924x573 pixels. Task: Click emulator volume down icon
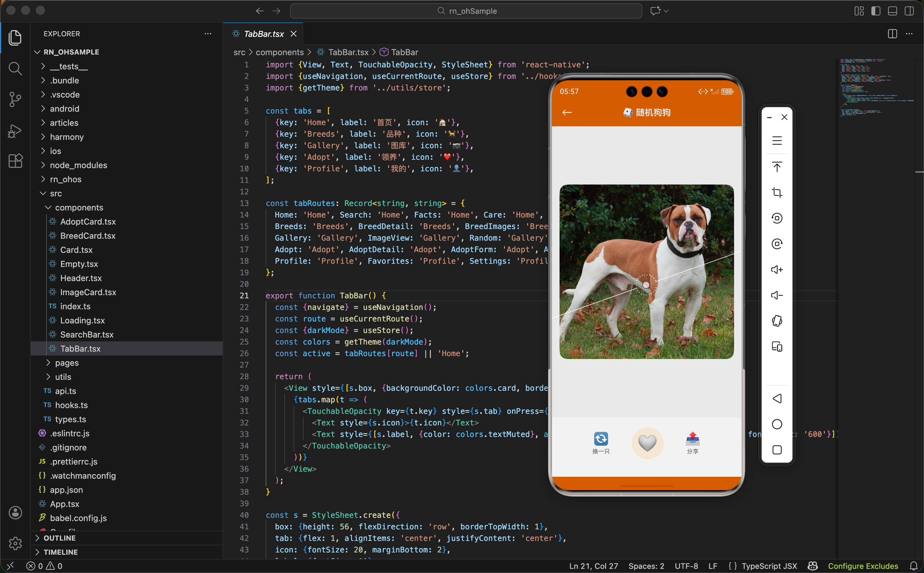coord(777,295)
